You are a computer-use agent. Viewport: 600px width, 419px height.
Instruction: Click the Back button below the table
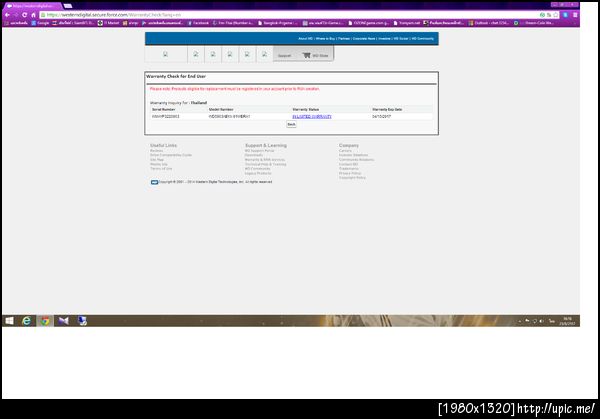coord(291,124)
